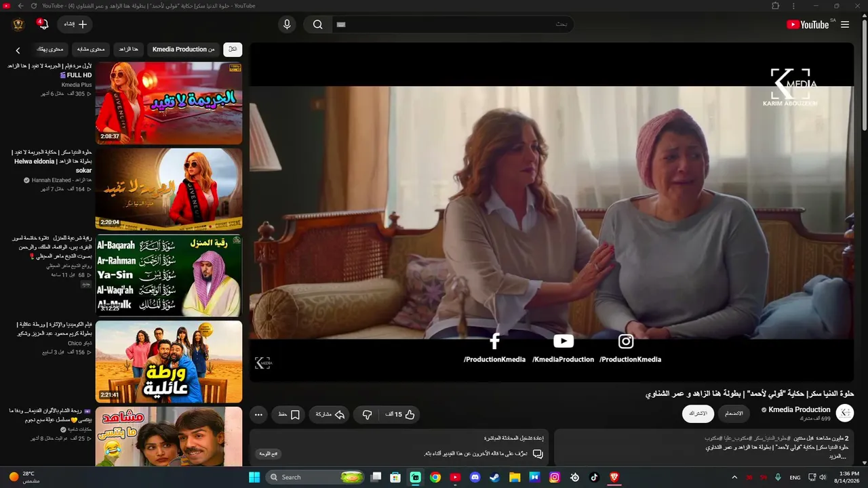Select the محتوى مشابه filter chip
The image size is (868, 488).
pos(91,49)
